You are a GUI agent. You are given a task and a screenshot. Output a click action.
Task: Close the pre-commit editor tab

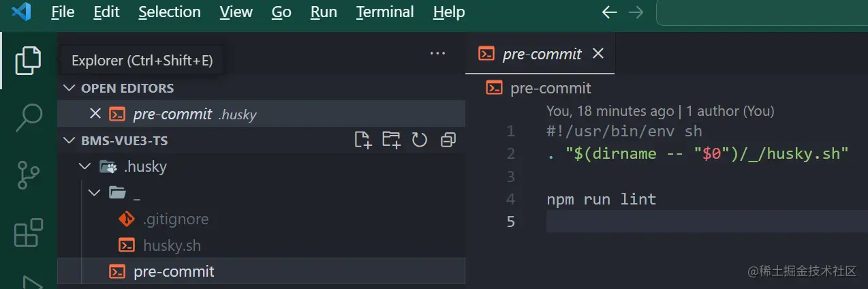(598, 53)
